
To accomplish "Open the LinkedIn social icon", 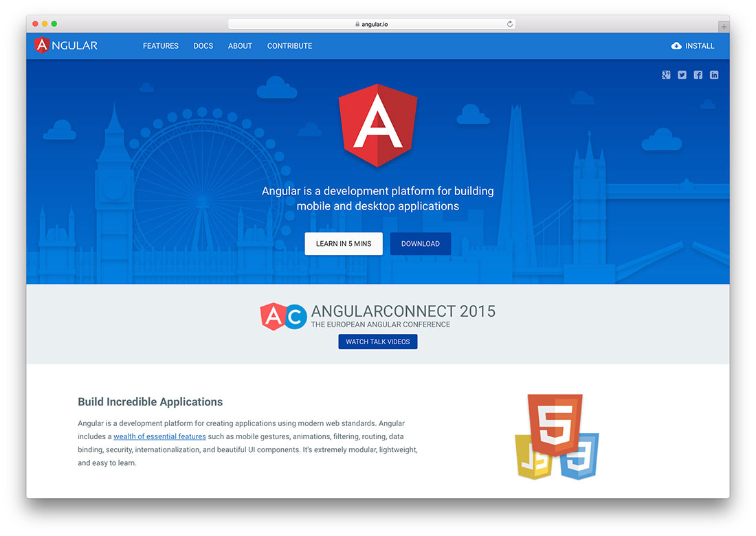I will click(714, 75).
